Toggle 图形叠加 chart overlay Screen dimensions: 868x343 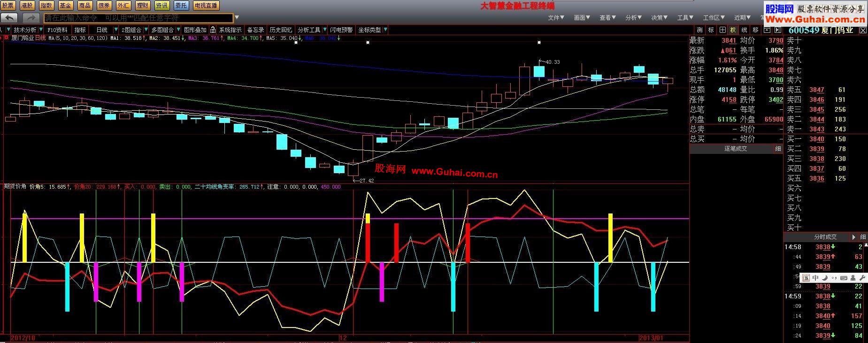click(x=195, y=30)
